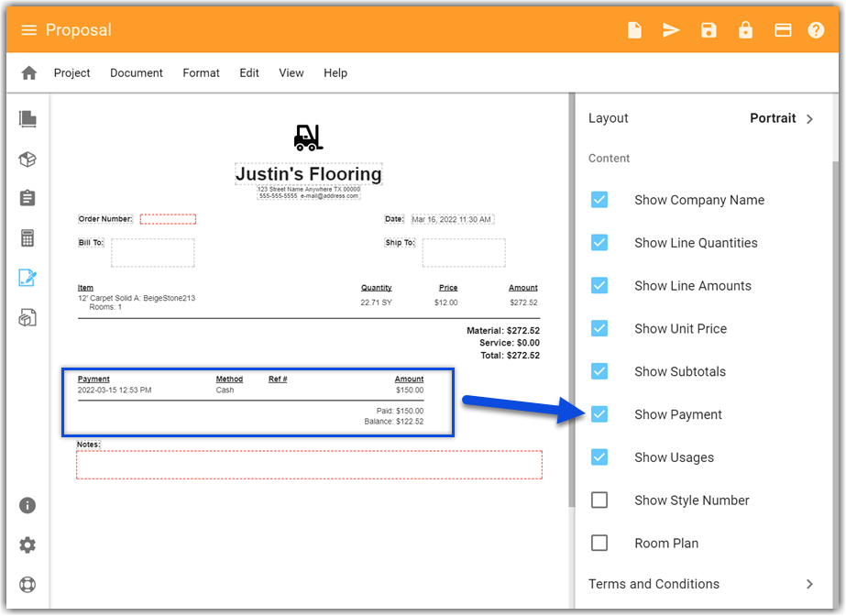This screenshot has height=616, width=846.
Task: Select the proposal edit pencil icon
Action: point(27,278)
